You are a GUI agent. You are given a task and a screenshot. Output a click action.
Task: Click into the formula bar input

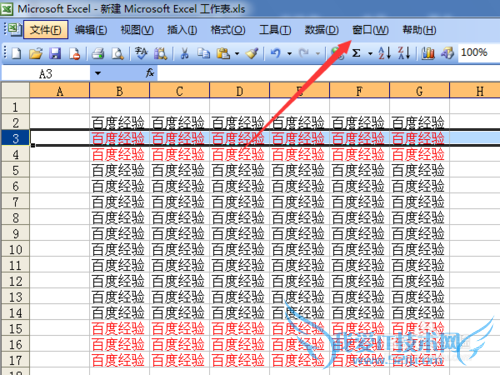(328, 73)
